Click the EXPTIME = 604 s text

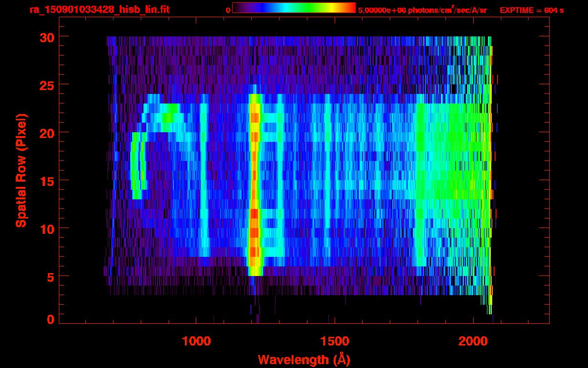pyautogui.click(x=531, y=10)
